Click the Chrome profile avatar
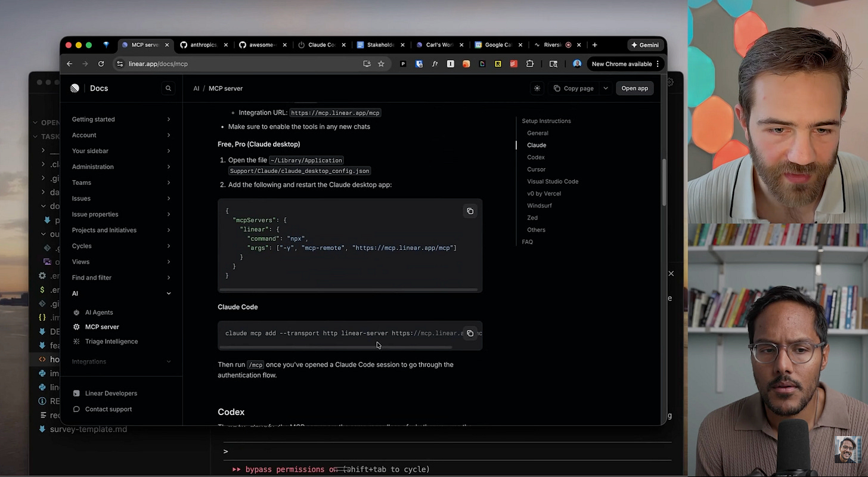The width and height of the screenshot is (868, 477). pyautogui.click(x=576, y=64)
